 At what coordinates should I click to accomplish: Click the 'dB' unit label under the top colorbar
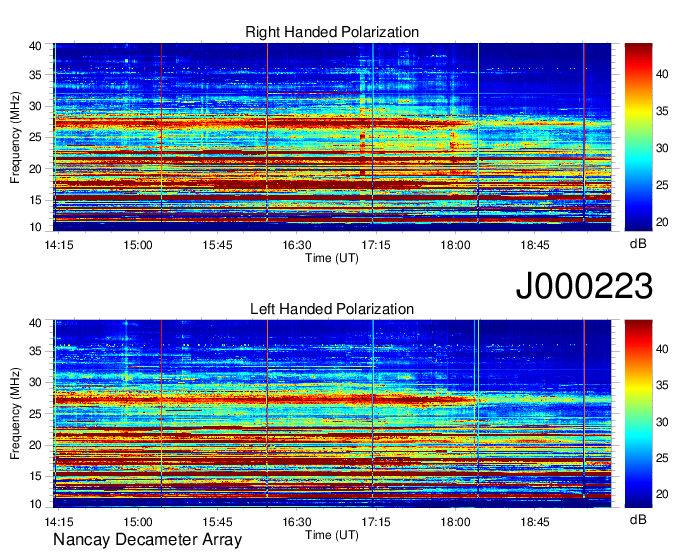tap(638, 244)
